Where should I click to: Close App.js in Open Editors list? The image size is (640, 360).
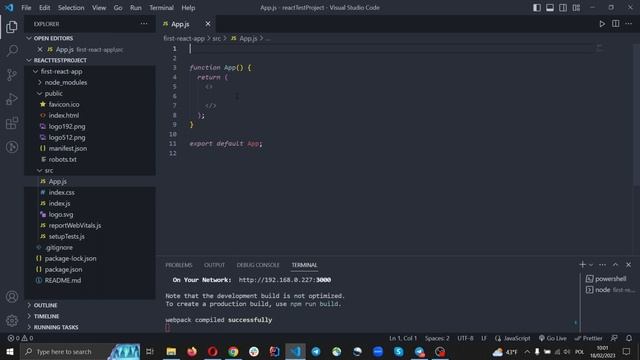(40, 49)
